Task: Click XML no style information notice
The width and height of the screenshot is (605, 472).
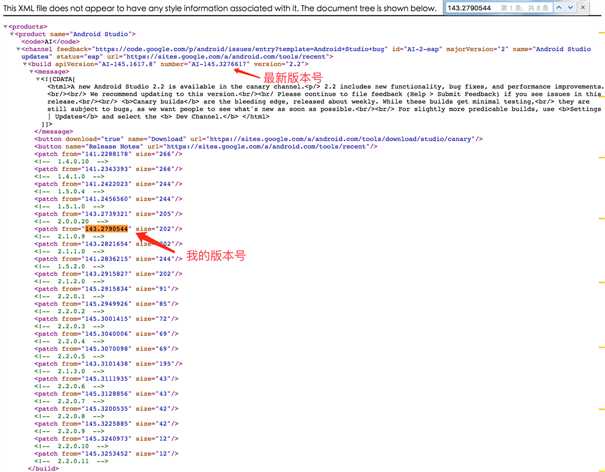Action: point(220,8)
